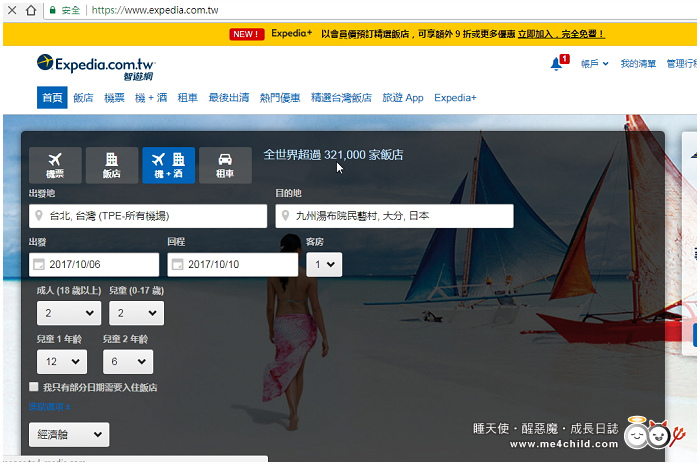Click the Expedia.com.tw logo
The width and height of the screenshot is (700, 465).
(x=96, y=67)
